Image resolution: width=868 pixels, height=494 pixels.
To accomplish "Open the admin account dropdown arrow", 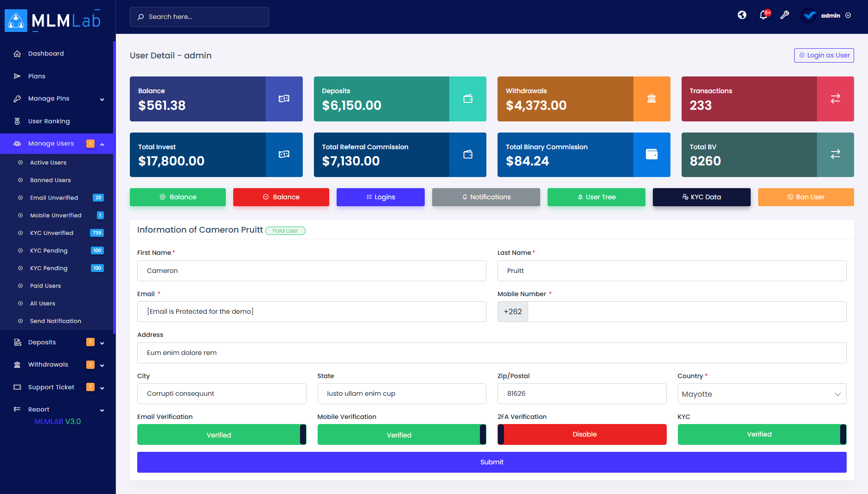I will point(848,15).
